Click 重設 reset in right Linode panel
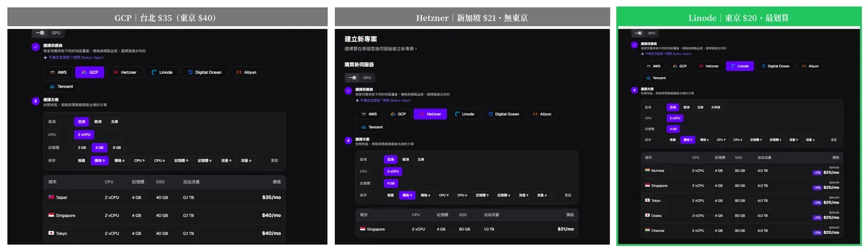The height and width of the screenshot is (252, 868). [x=834, y=140]
